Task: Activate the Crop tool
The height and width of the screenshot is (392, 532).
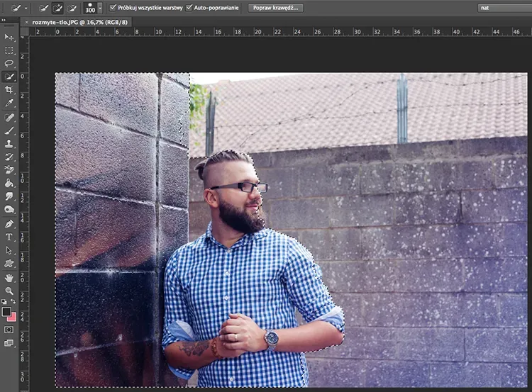Action: [9, 90]
